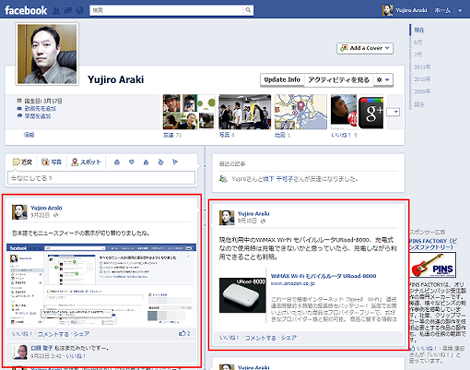
Task: Click avatar on the WiMAX post
Action: [x=227, y=218]
